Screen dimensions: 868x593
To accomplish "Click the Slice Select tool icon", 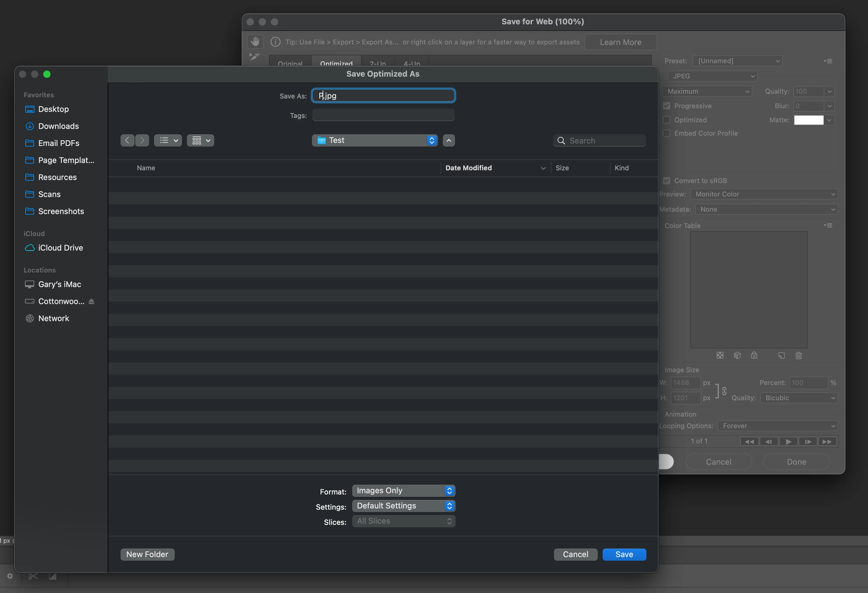I will (x=254, y=57).
